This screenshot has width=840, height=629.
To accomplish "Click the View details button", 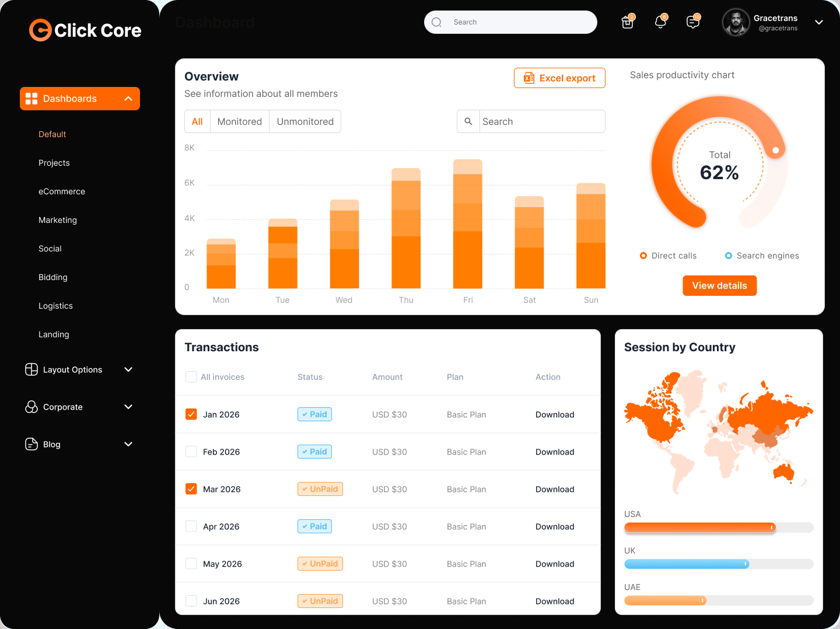I will 719,285.
